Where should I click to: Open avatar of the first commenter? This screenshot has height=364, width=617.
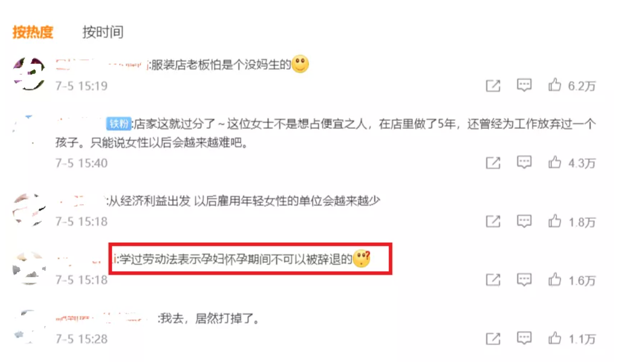point(29,74)
